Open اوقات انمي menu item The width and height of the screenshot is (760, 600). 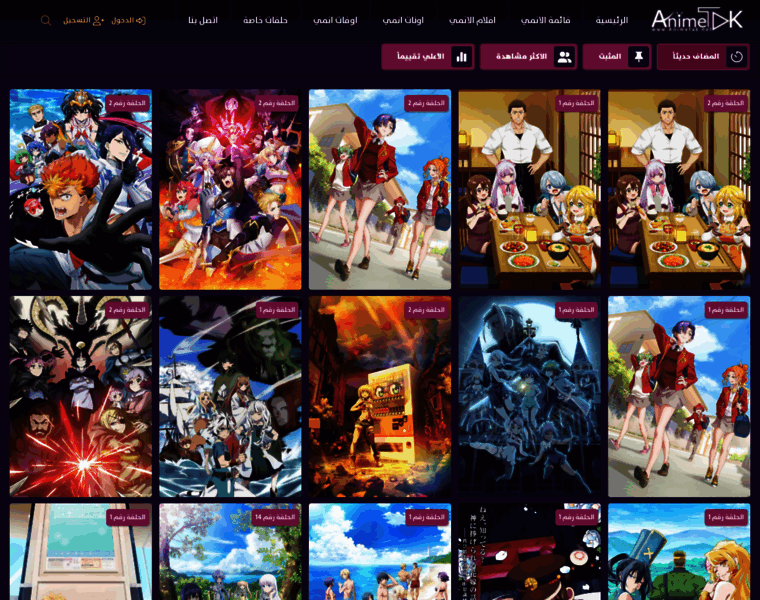tap(335, 20)
